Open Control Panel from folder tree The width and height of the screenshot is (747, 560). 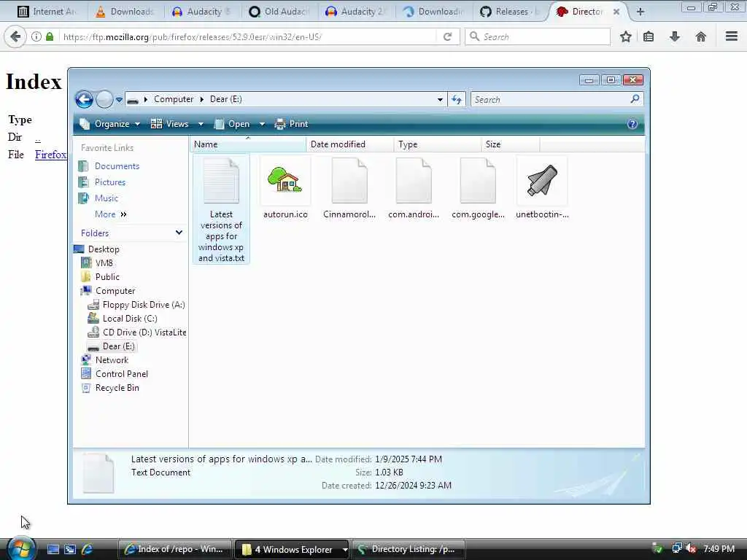[x=122, y=374]
